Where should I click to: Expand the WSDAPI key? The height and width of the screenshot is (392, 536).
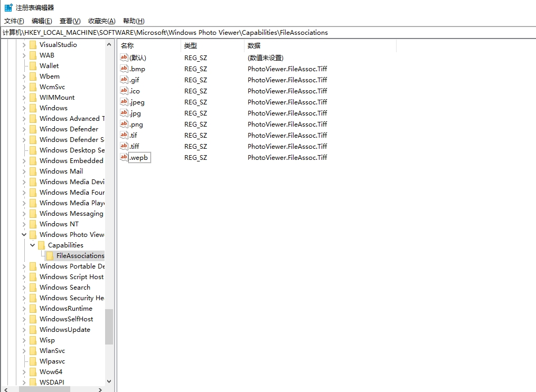pos(24,383)
